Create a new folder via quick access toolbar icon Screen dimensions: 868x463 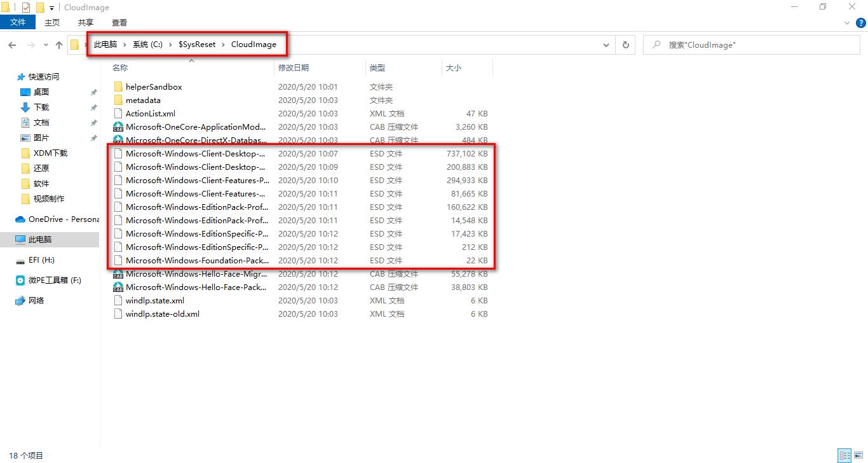(39, 7)
